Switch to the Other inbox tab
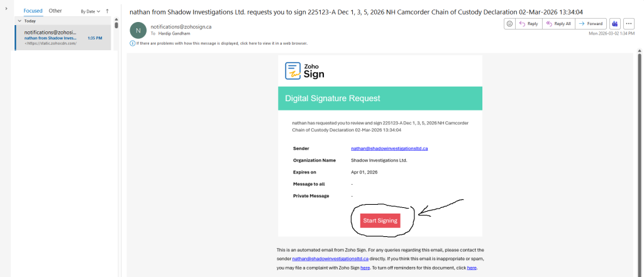The width and height of the screenshot is (644, 277). coord(55,11)
